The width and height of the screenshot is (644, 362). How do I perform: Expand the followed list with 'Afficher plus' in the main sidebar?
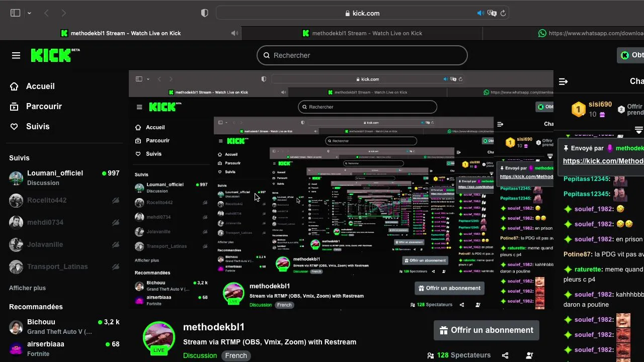click(x=27, y=288)
